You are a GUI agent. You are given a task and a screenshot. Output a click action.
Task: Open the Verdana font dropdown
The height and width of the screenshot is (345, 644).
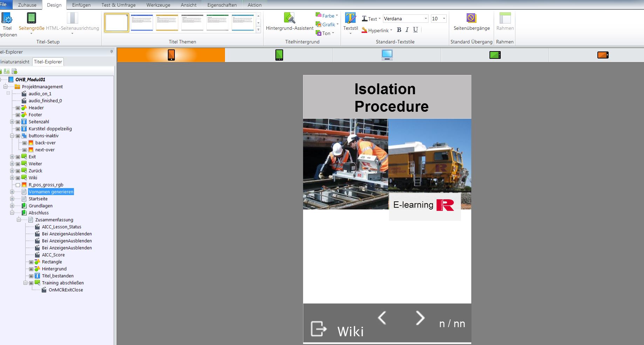pos(426,19)
